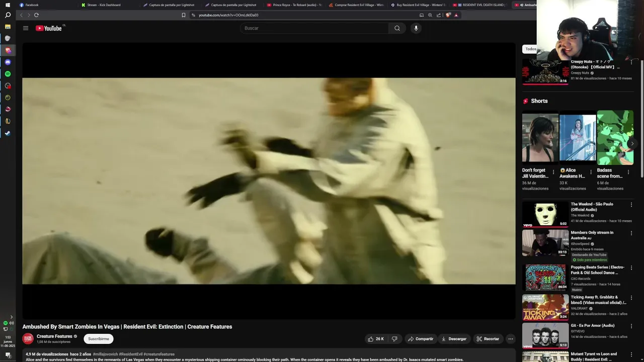
Task: Open options for Alice Awakens short
Action: coord(591,172)
